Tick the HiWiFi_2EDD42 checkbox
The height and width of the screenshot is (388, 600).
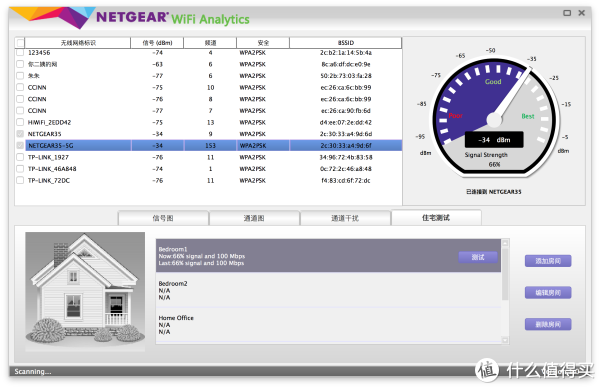pyautogui.click(x=20, y=122)
